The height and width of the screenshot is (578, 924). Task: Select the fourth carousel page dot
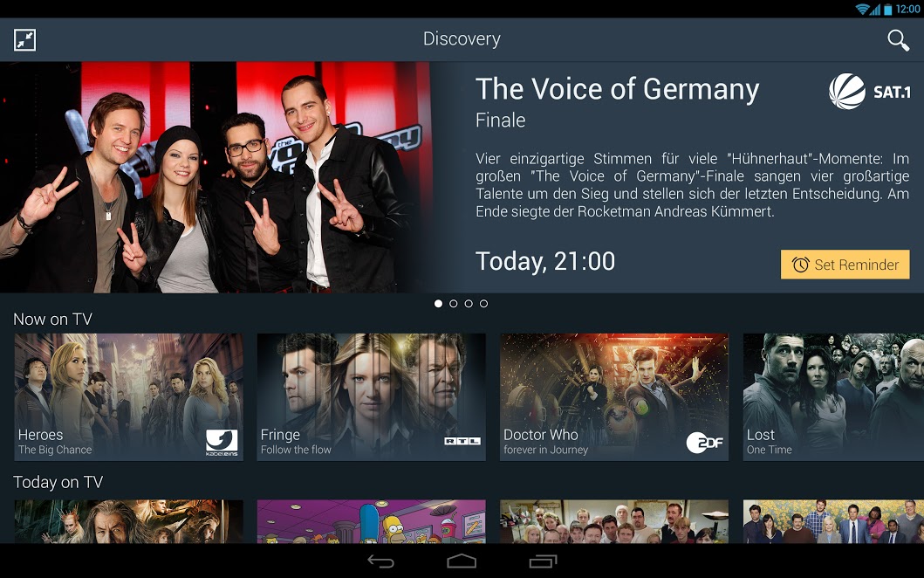pyautogui.click(x=483, y=303)
